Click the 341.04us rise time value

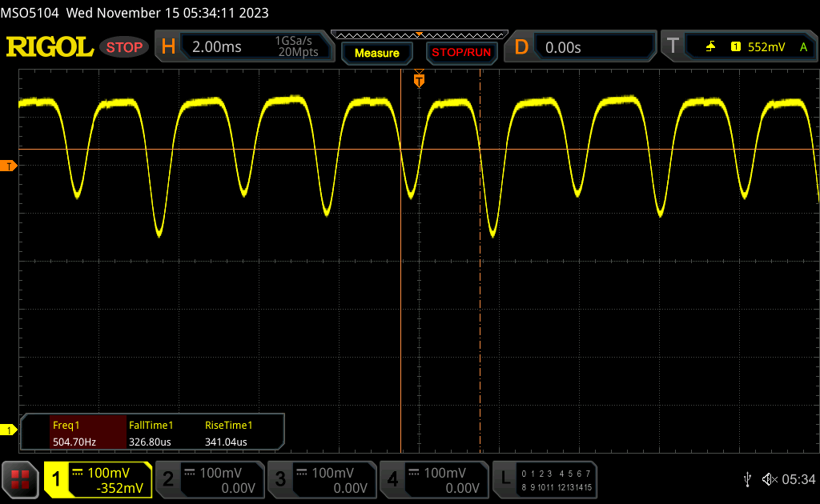tap(226, 442)
